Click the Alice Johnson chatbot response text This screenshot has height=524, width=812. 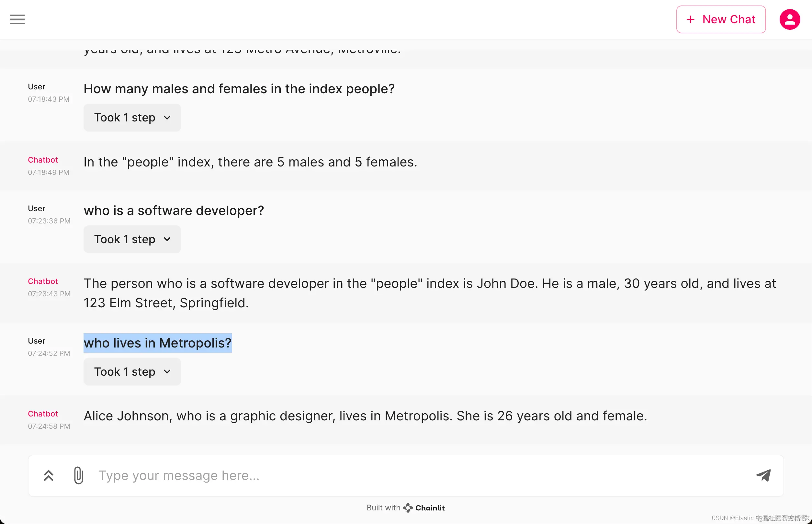click(x=365, y=416)
